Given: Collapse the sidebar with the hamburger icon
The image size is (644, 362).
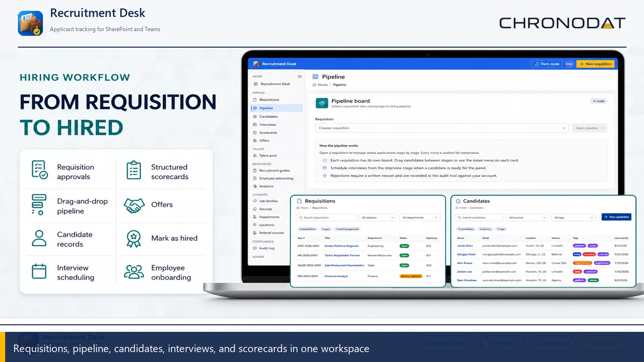Looking at the screenshot, I should coord(299,76).
